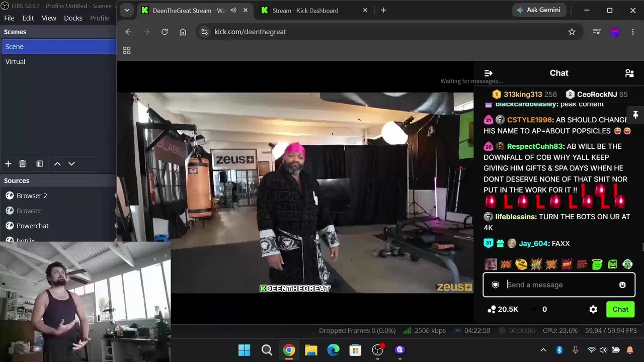The width and height of the screenshot is (644, 362).
Task: Go back to the previous page in Chrome
Action: (128, 32)
